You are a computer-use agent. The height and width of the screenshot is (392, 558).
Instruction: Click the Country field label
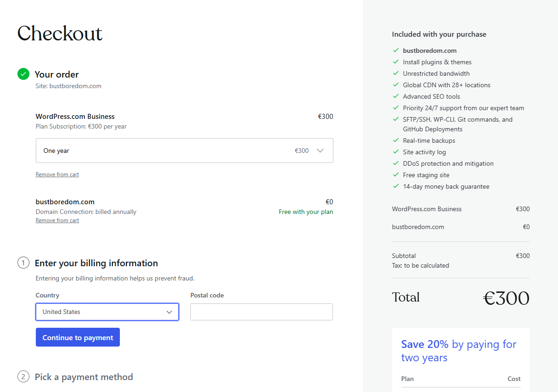pyautogui.click(x=47, y=295)
